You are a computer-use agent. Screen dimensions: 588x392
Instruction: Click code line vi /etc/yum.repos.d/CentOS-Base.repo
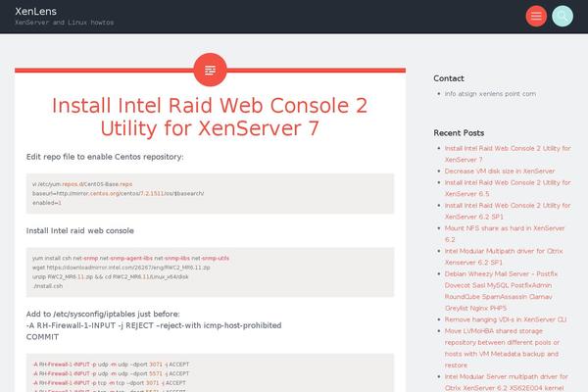82,184
